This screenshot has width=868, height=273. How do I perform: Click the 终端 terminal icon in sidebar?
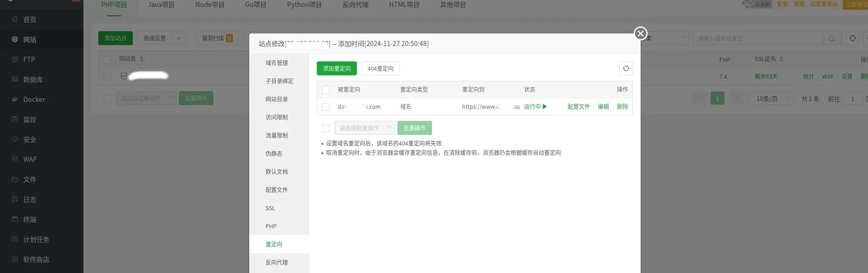pyautogui.click(x=15, y=220)
